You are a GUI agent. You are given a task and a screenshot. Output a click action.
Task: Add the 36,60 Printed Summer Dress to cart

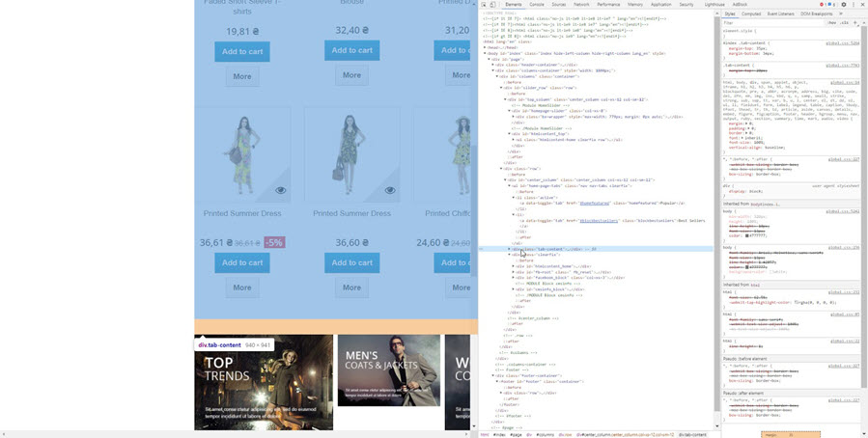(352, 262)
